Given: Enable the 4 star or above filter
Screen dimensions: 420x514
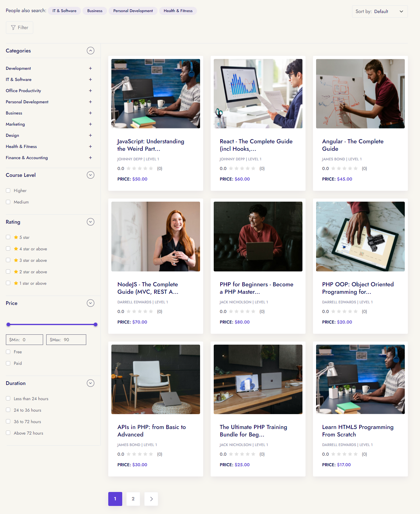Looking at the screenshot, I should pyautogui.click(x=8, y=249).
